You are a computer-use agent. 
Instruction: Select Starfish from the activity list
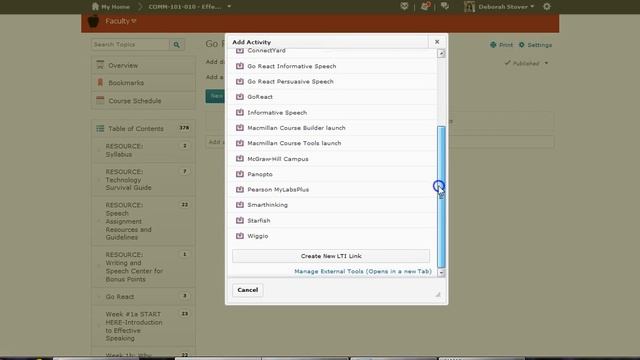tap(259, 220)
